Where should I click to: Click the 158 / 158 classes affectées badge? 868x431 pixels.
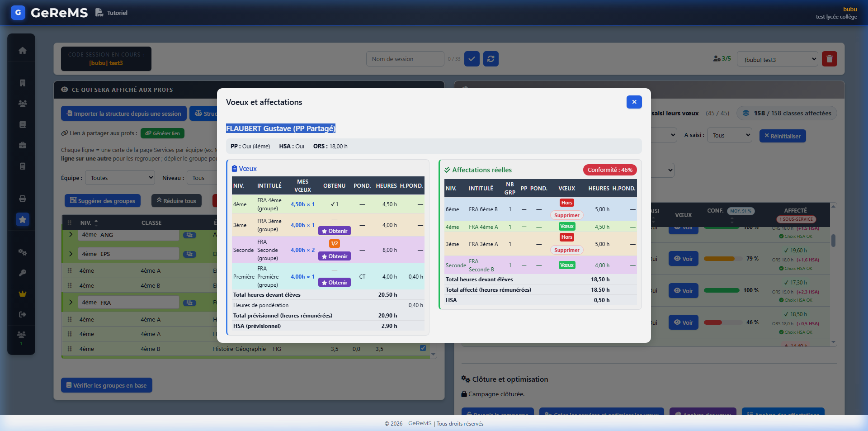click(787, 113)
